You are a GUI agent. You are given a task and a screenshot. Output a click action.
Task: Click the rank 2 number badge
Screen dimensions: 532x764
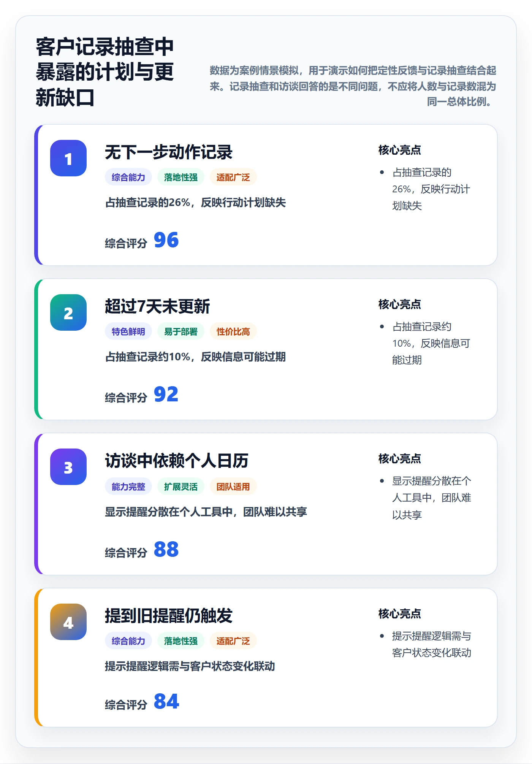pos(68,312)
